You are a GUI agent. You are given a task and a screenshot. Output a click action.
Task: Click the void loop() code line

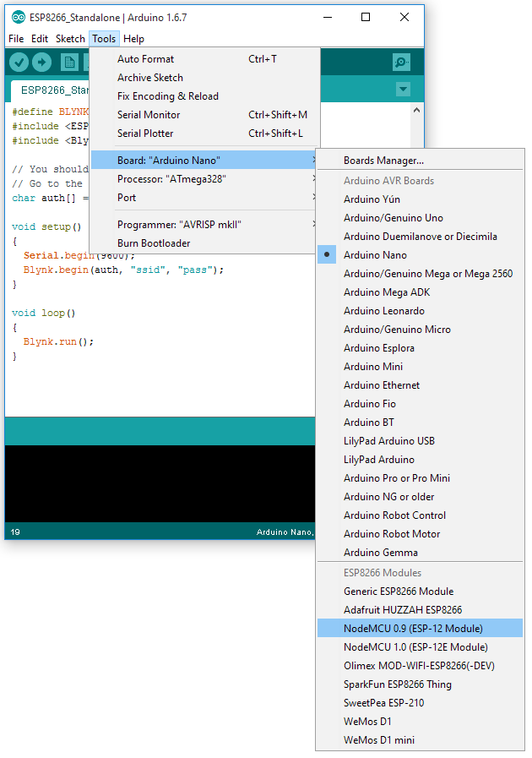pyautogui.click(x=43, y=313)
